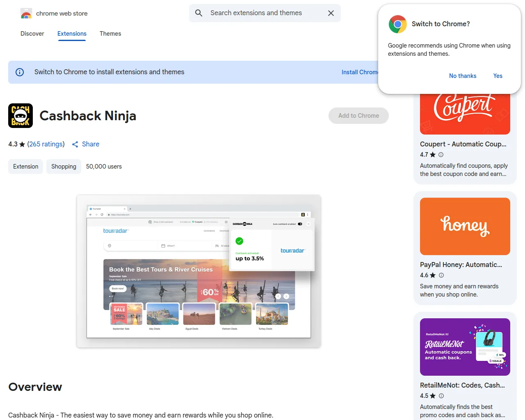
Task: Click the Share icon
Action: click(x=75, y=144)
